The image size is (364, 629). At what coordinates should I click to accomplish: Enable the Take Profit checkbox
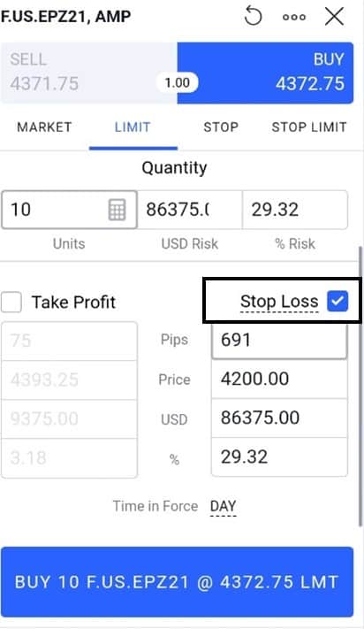pos(11,302)
